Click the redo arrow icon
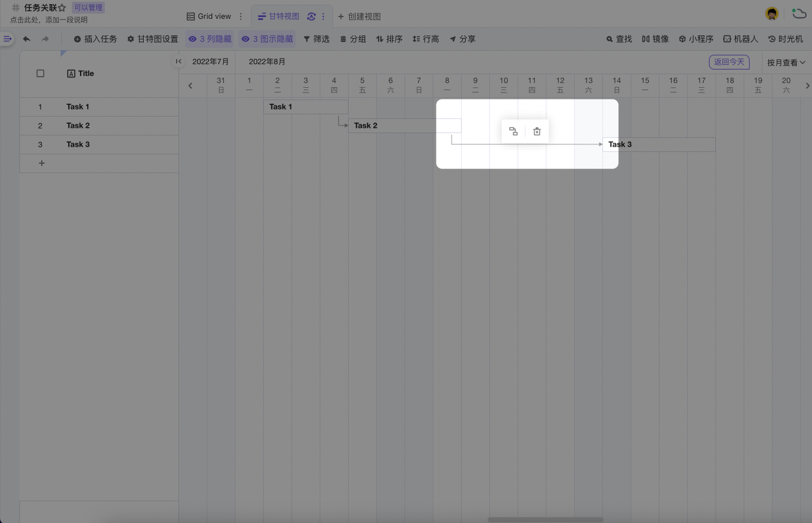Screen dimensions: 812x523 click(45, 39)
